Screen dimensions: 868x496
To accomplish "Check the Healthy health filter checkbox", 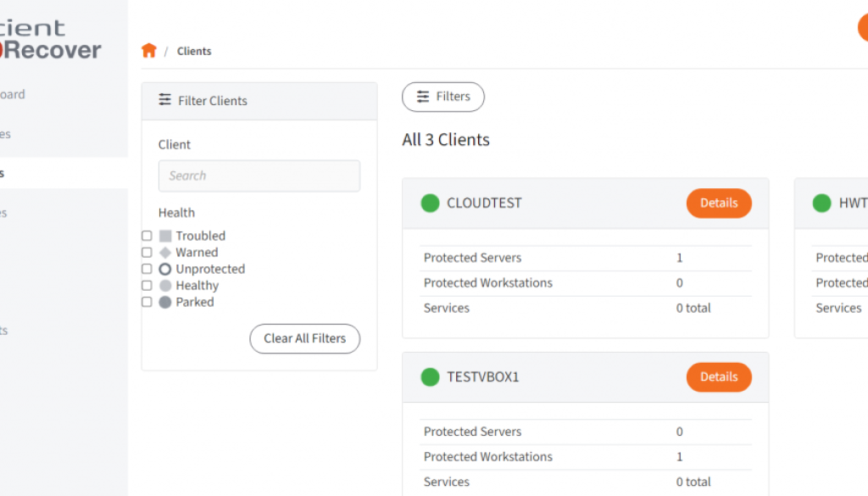I will [x=147, y=286].
